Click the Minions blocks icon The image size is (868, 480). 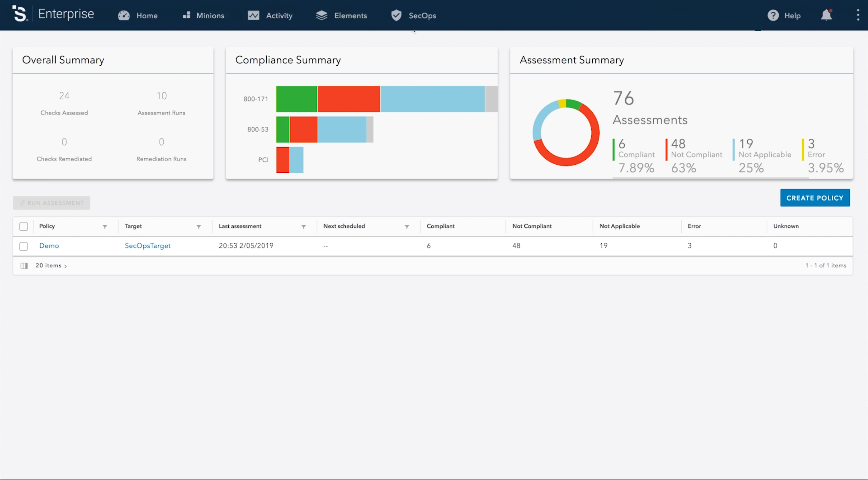point(187,15)
